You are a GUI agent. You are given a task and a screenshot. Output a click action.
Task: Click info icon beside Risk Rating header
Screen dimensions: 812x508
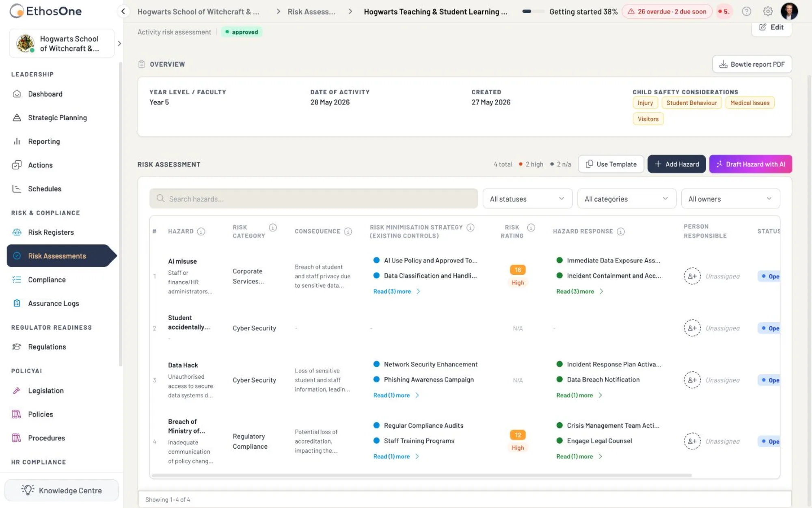[531, 228]
